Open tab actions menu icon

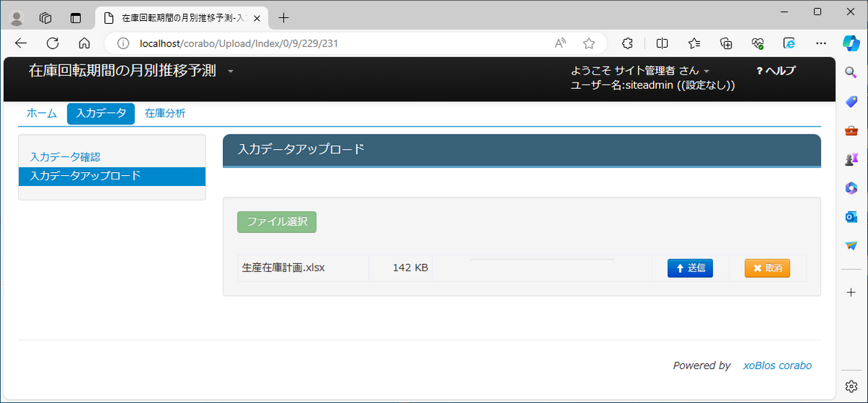[x=75, y=17]
